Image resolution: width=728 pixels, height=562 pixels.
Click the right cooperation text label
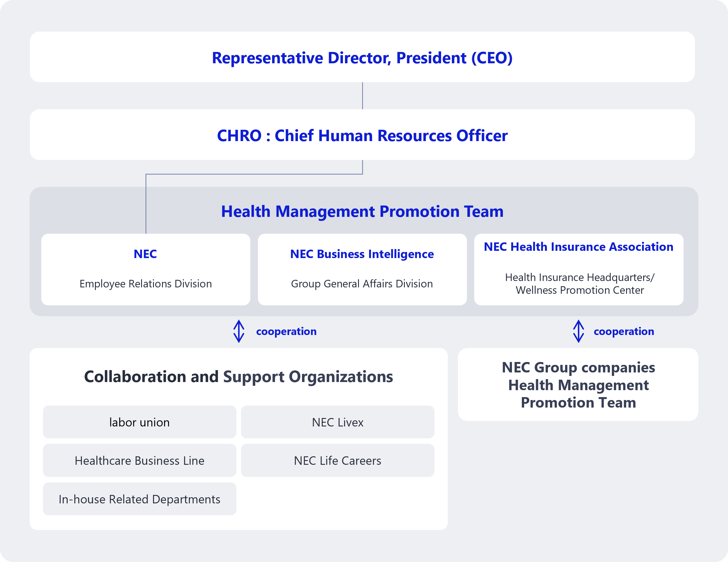click(624, 332)
